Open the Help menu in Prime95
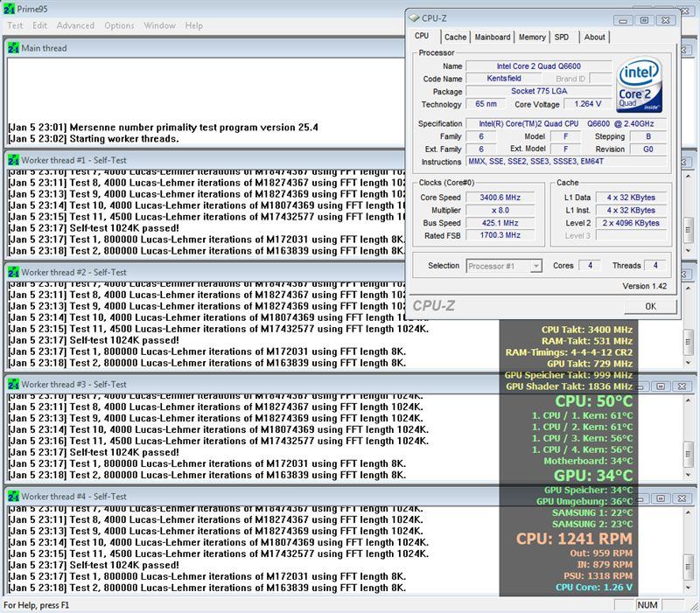Image resolution: width=700 pixels, height=613 pixels. [x=193, y=25]
